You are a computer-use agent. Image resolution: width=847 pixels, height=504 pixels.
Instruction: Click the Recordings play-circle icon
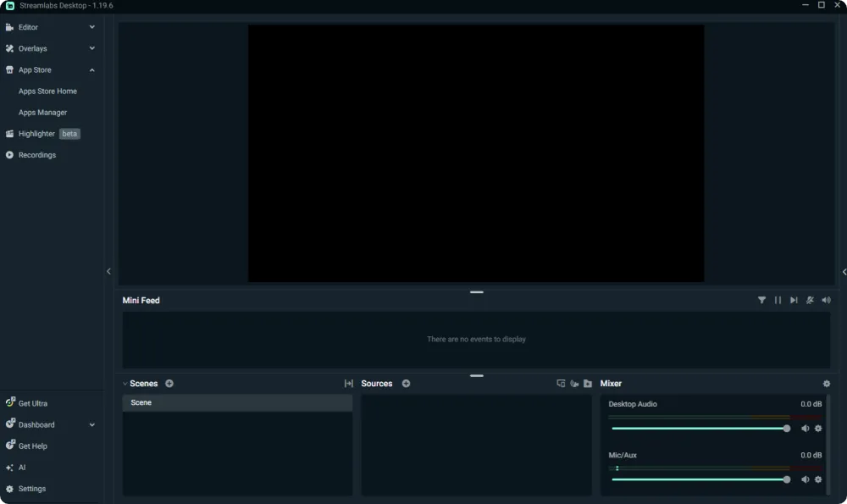click(x=9, y=155)
